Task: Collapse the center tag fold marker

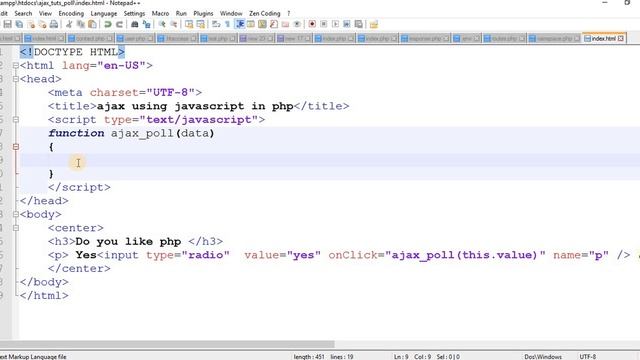Action: [x=16, y=228]
